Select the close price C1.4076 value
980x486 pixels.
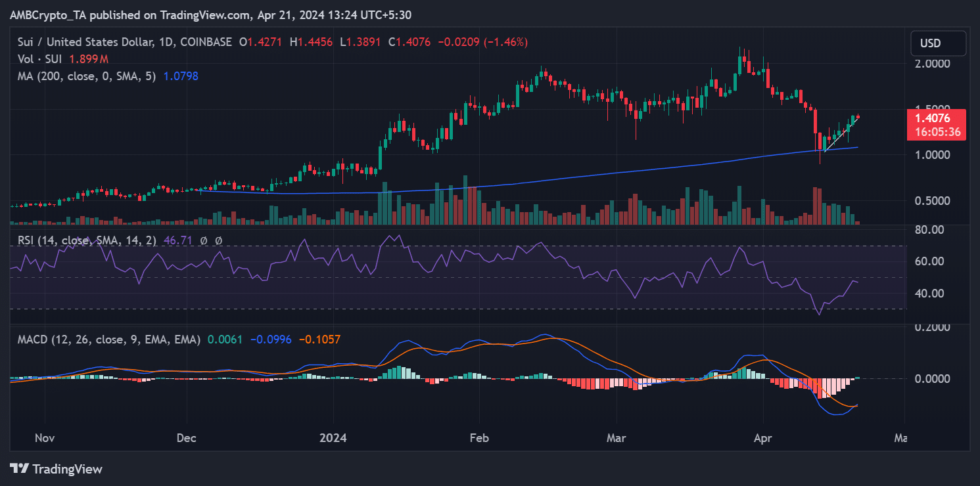(x=409, y=42)
